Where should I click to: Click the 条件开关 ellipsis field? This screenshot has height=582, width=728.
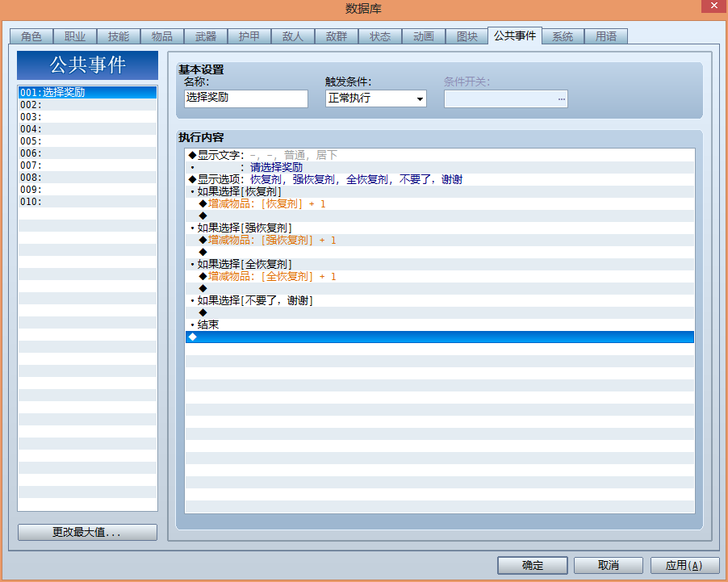[x=505, y=99]
